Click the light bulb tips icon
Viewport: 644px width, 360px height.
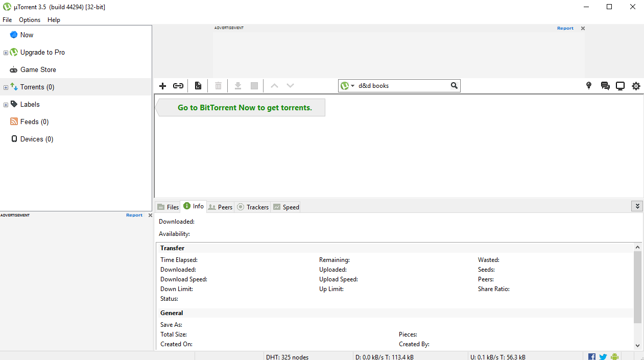(x=589, y=86)
